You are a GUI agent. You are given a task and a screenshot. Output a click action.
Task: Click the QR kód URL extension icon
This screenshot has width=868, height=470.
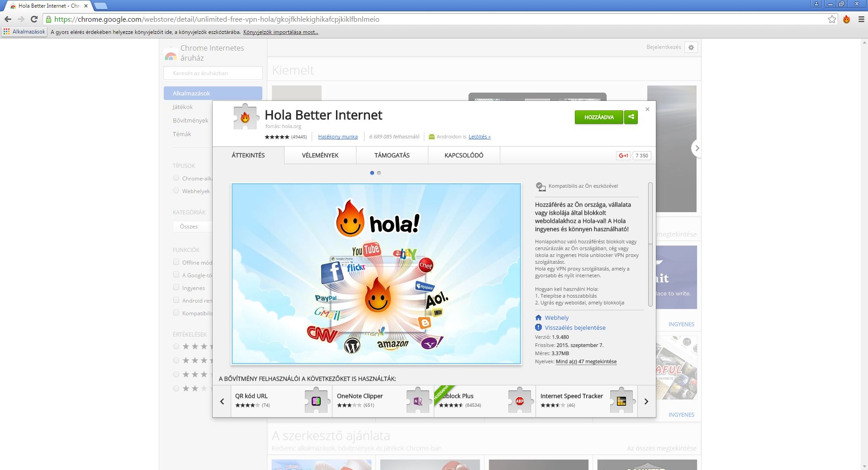tap(316, 400)
